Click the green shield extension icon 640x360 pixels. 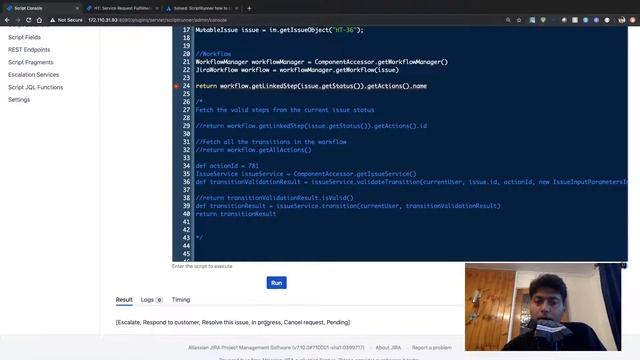coord(543,20)
